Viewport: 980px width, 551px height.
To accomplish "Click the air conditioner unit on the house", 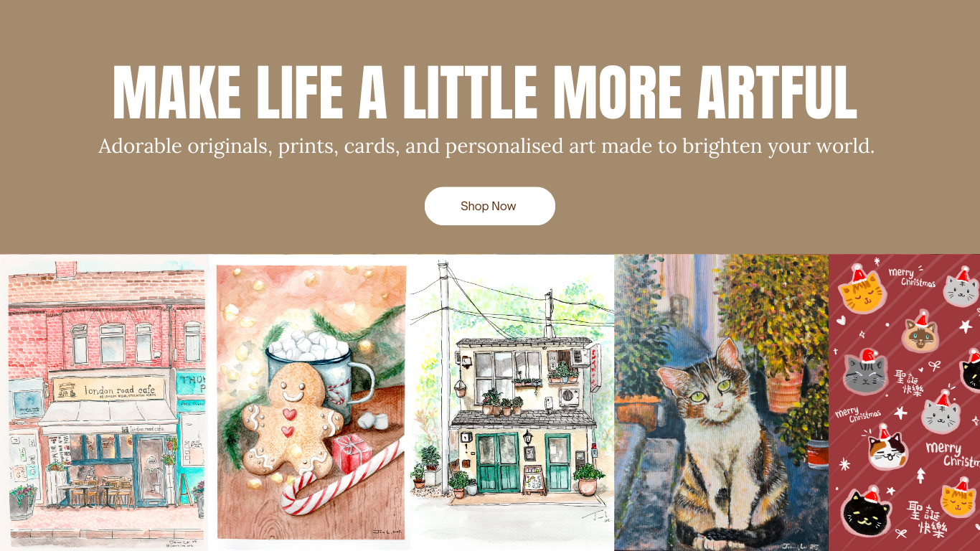I will pyautogui.click(x=570, y=396).
